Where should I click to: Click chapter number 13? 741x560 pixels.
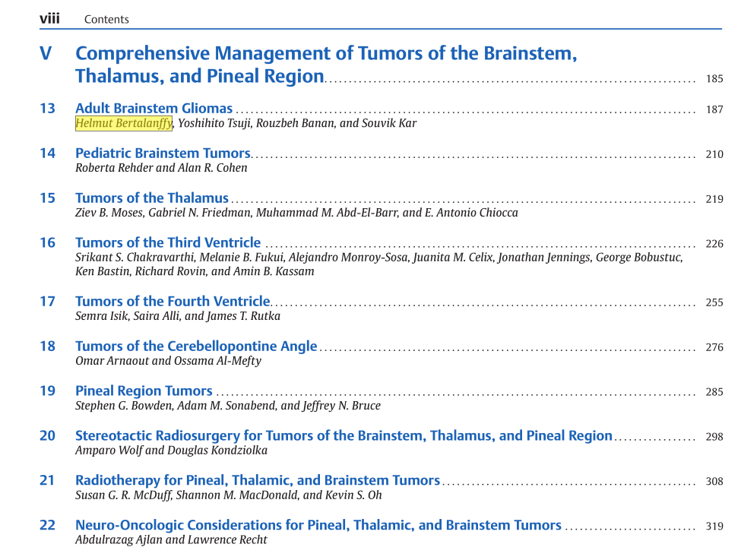[x=47, y=109]
